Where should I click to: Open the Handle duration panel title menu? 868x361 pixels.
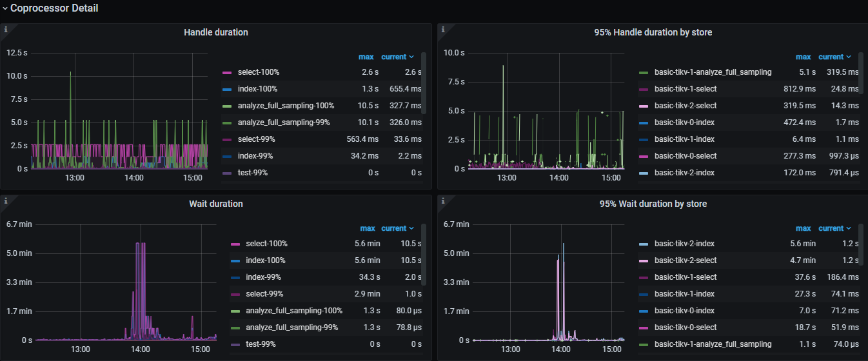pos(215,32)
